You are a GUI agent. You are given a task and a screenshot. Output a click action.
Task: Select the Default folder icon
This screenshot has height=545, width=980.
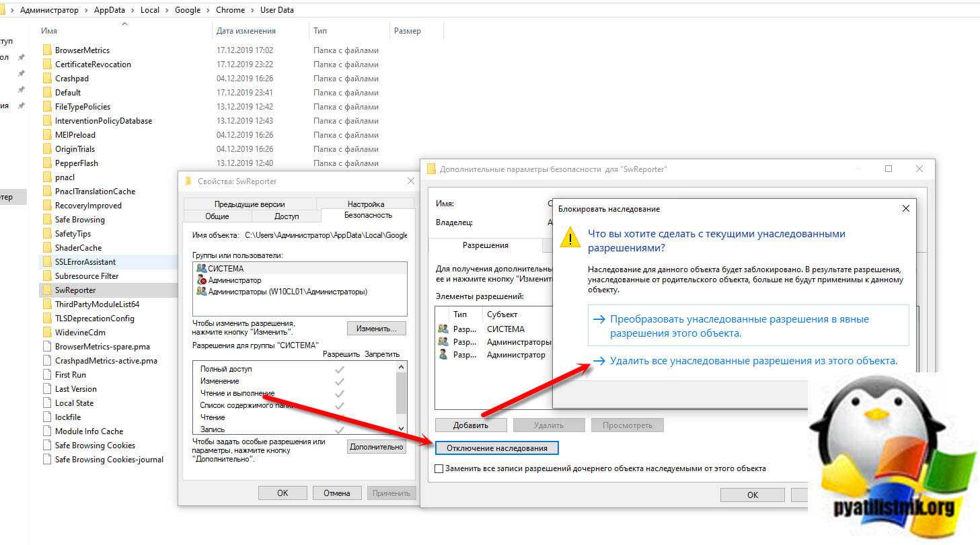46,93
